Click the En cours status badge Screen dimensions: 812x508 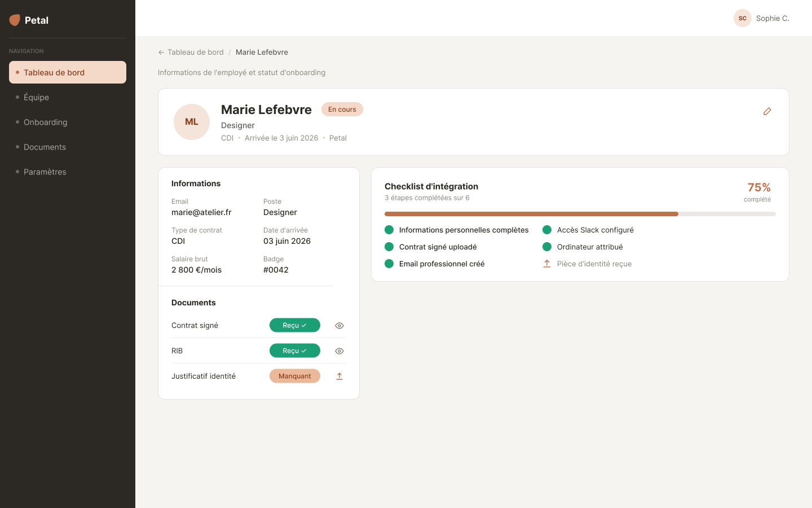tap(342, 110)
